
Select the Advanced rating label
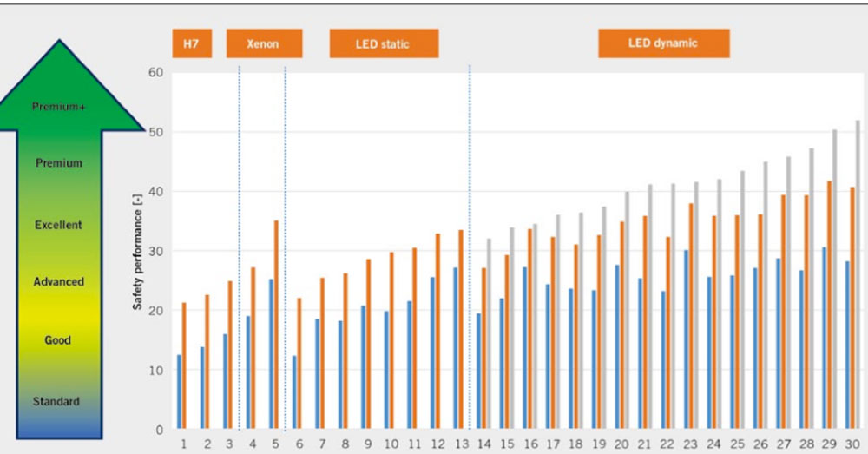pos(59,282)
